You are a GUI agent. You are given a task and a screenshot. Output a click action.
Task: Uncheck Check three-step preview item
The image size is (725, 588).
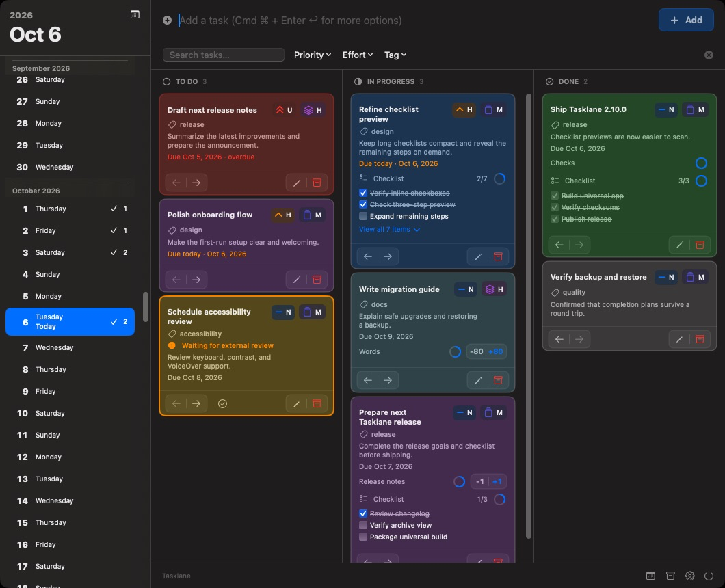363,204
